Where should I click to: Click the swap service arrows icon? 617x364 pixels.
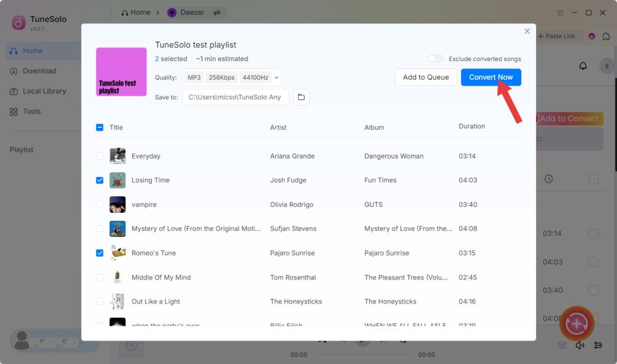click(x=217, y=12)
